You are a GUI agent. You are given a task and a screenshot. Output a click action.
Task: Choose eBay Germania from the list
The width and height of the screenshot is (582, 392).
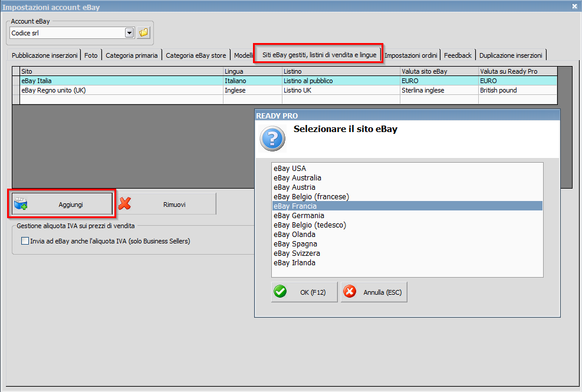(x=407, y=216)
